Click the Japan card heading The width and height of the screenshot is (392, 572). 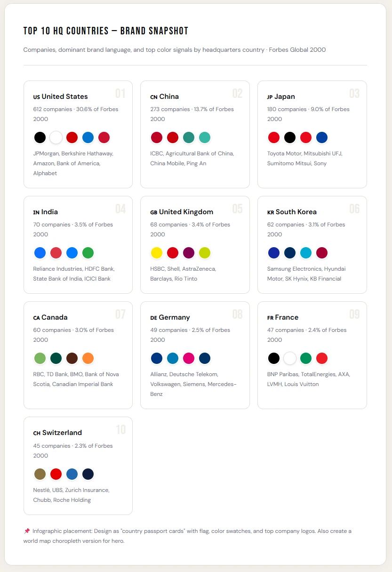(x=281, y=97)
